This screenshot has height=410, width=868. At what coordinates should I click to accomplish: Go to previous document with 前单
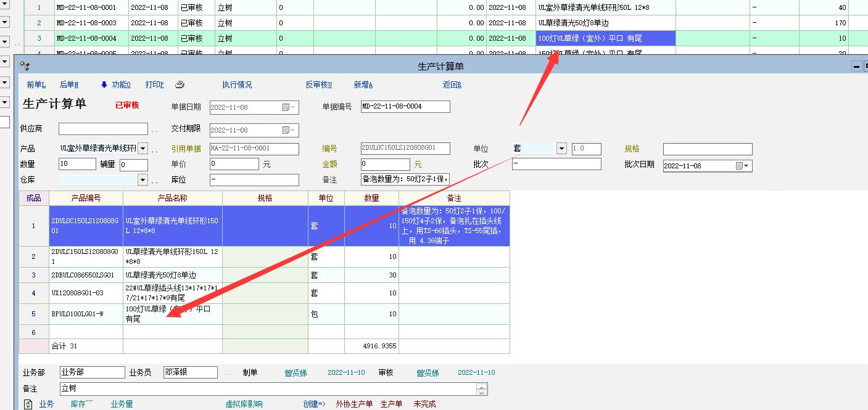click(x=36, y=85)
